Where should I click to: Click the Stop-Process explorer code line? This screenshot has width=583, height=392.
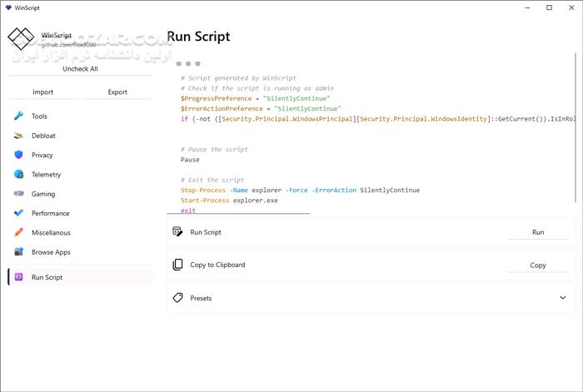point(300,191)
